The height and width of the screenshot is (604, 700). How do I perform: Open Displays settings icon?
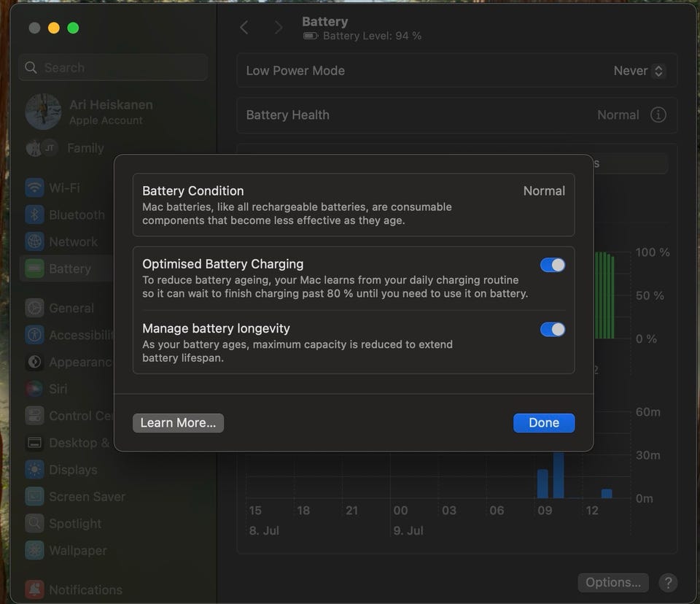[x=34, y=470]
